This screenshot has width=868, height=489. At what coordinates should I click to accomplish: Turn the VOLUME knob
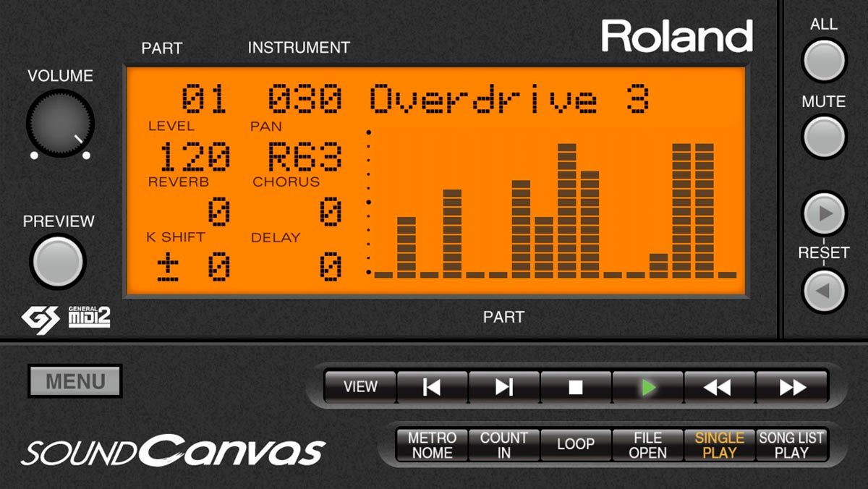coord(60,124)
